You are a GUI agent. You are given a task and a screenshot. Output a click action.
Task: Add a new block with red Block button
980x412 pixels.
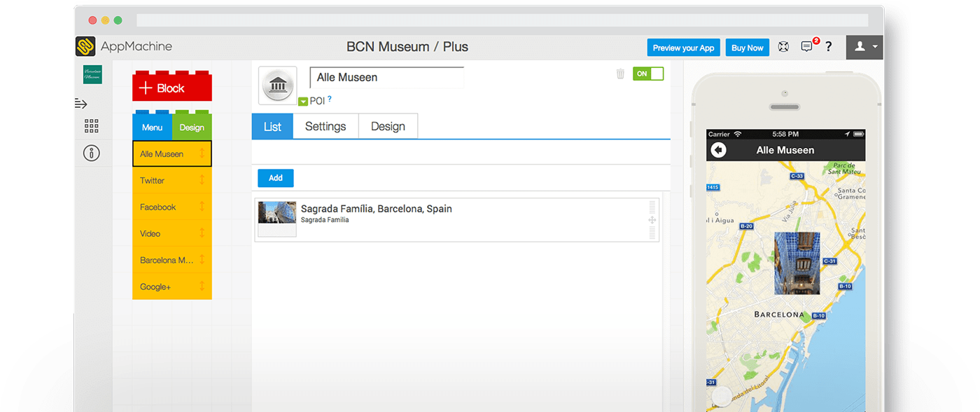172,88
